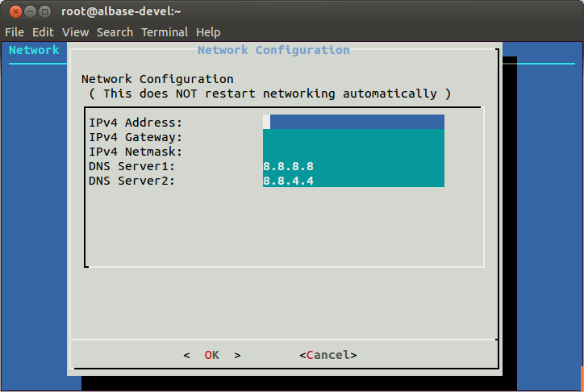Open the Help menu
584x392 pixels.
click(208, 32)
